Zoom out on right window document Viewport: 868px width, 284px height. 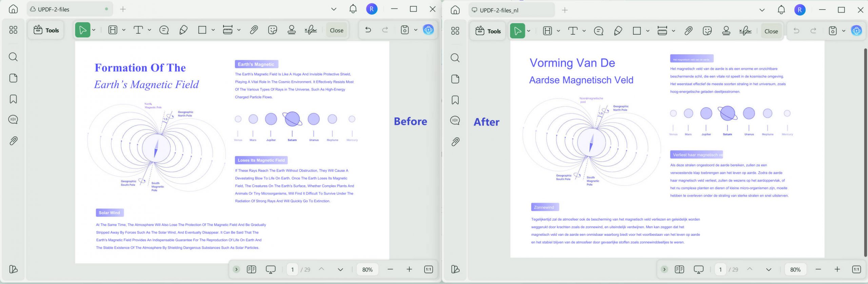pos(818,269)
